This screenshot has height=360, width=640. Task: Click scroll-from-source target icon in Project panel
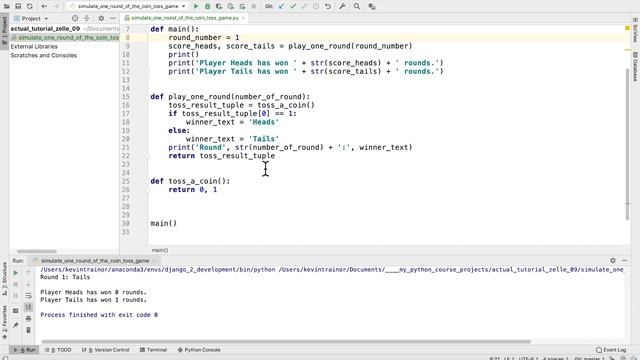coord(75,18)
